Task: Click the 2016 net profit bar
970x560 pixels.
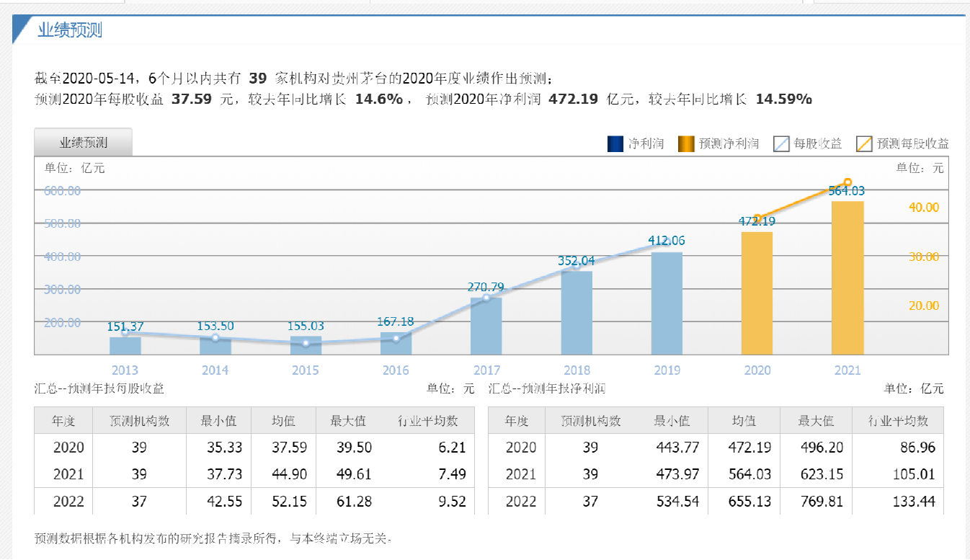Action: 396,343
